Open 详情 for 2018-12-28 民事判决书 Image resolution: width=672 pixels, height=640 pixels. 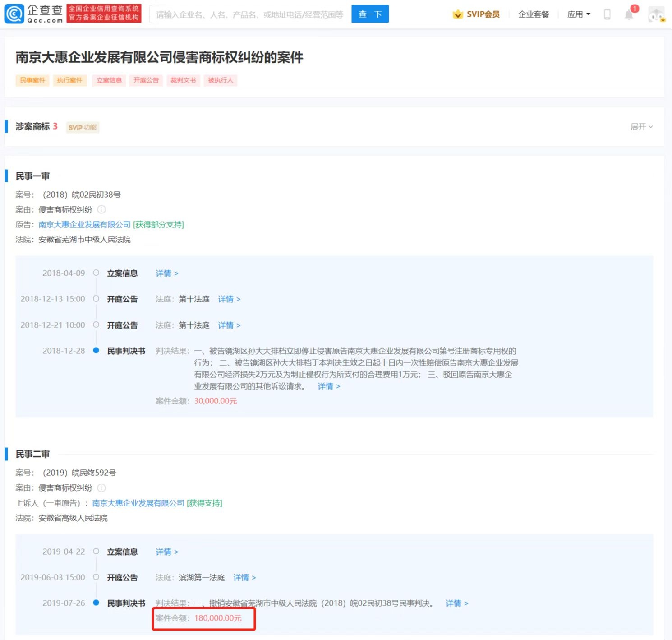pyautogui.click(x=329, y=386)
